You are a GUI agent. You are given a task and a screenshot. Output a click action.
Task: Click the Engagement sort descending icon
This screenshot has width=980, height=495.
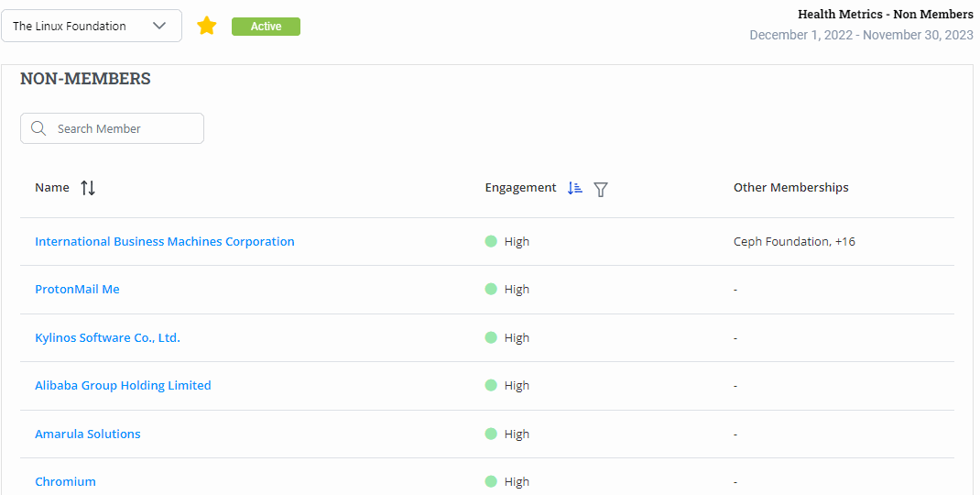(574, 188)
